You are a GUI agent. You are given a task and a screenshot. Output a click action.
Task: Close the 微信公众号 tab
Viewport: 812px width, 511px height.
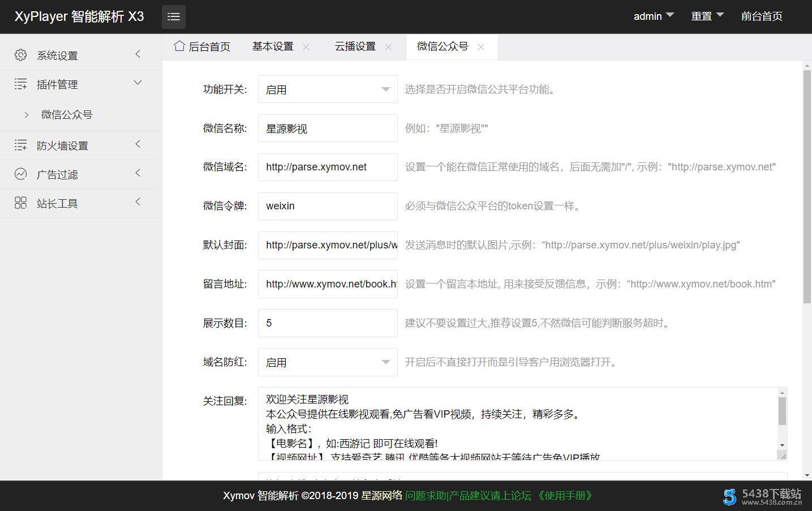pos(481,47)
